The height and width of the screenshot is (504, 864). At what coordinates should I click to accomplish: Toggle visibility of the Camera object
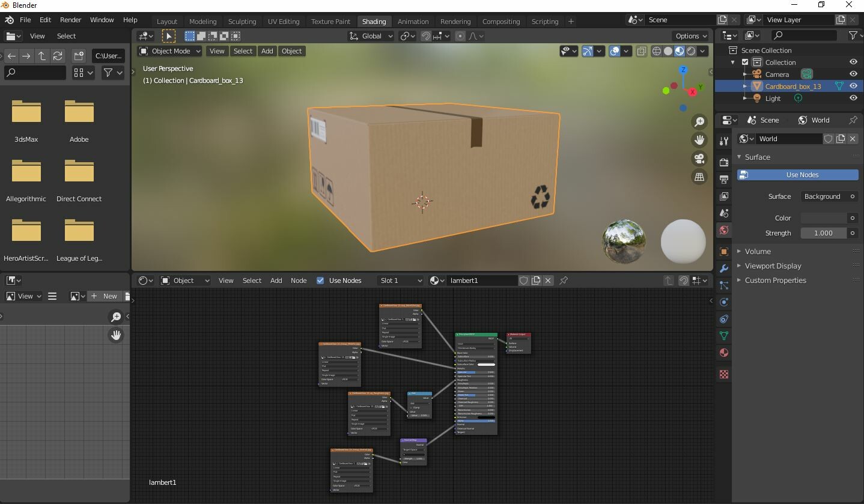[853, 74]
